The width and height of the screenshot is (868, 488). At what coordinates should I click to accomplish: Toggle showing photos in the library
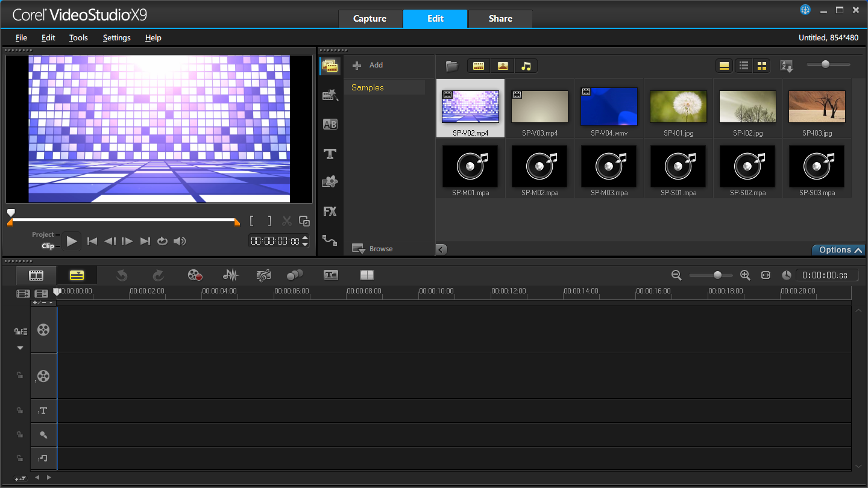click(502, 66)
